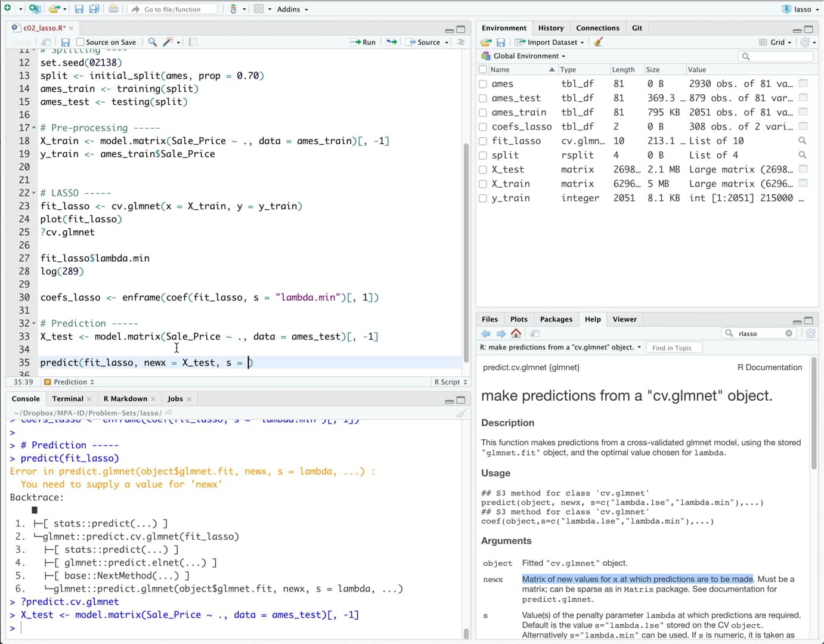
Task: Expand the Global Environment dropdown
Action: [529, 56]
